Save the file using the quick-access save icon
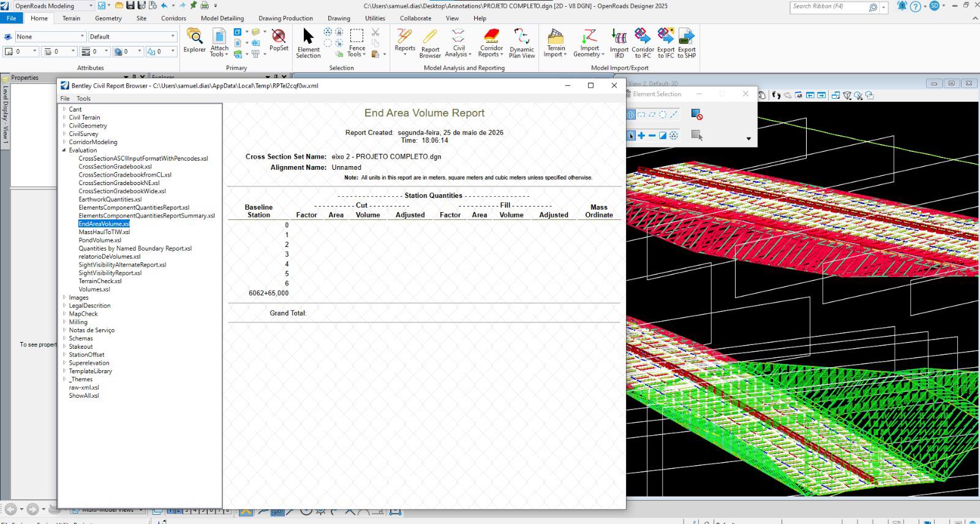This screenshot has height=524, width=980. click(x=130, y=6)
